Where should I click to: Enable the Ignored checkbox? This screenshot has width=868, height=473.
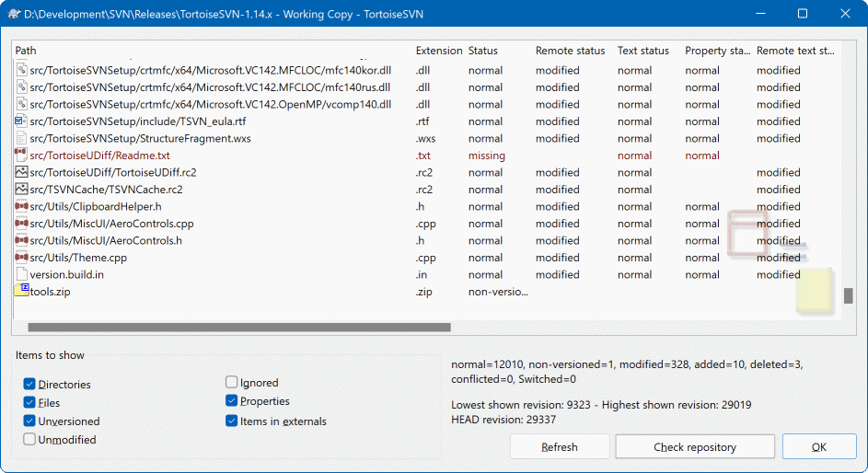point(231,382)
